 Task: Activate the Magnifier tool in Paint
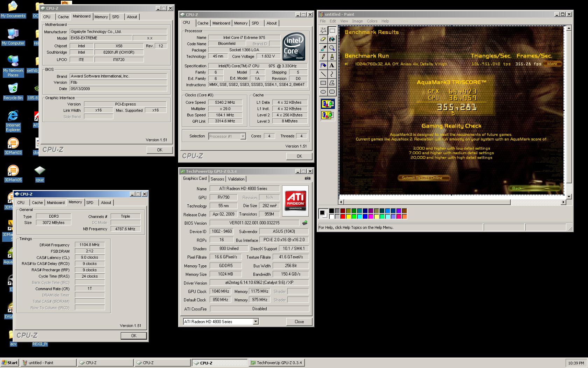[x=332, y=48]
